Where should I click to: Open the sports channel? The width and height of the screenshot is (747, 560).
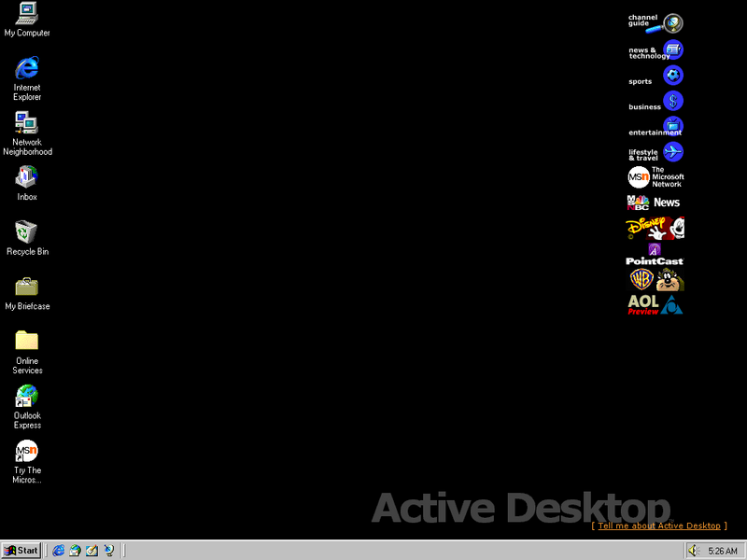655,77
